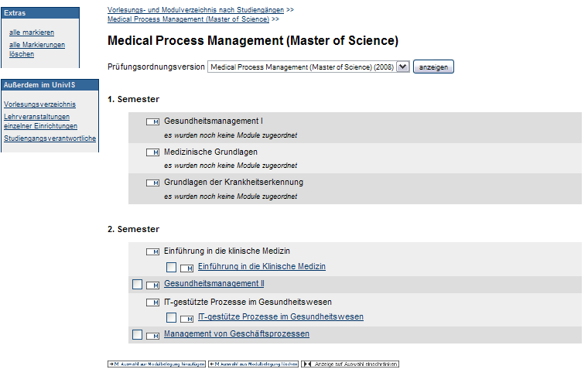Tick checkbox for Management von Geschäftsprozessen
Viewport: 588px width, 376px height.
[x=137, y=334]
